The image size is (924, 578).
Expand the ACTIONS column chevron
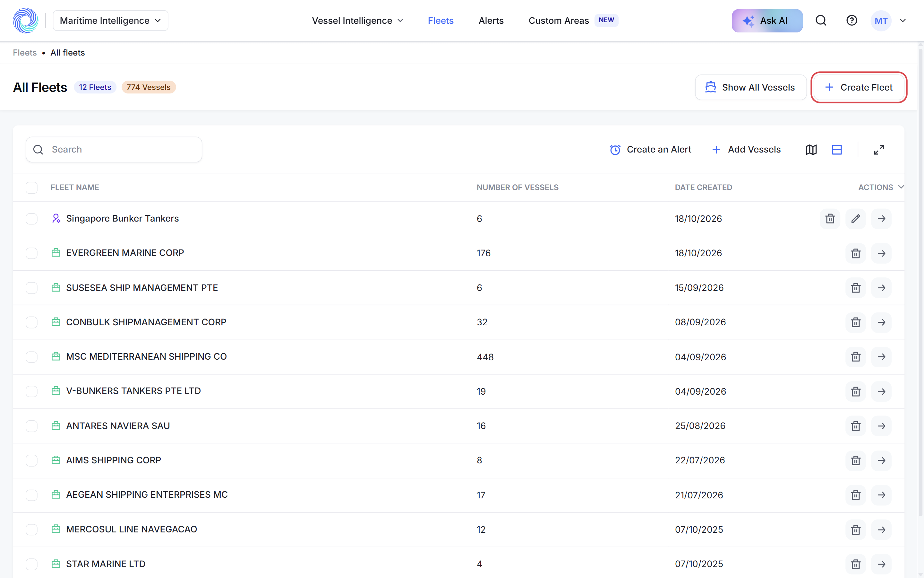pos(901,187)
